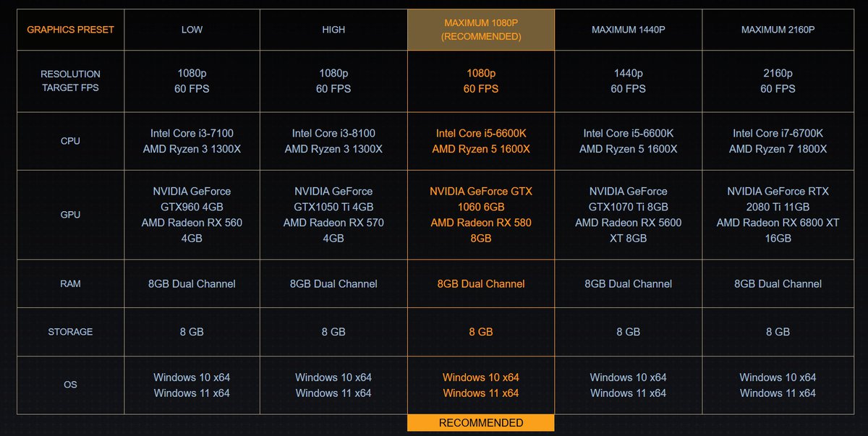Click the 2160p 60 FPS resolution cell
The image size is (868, 436).
pyautogui.click(x=778, y=81)
